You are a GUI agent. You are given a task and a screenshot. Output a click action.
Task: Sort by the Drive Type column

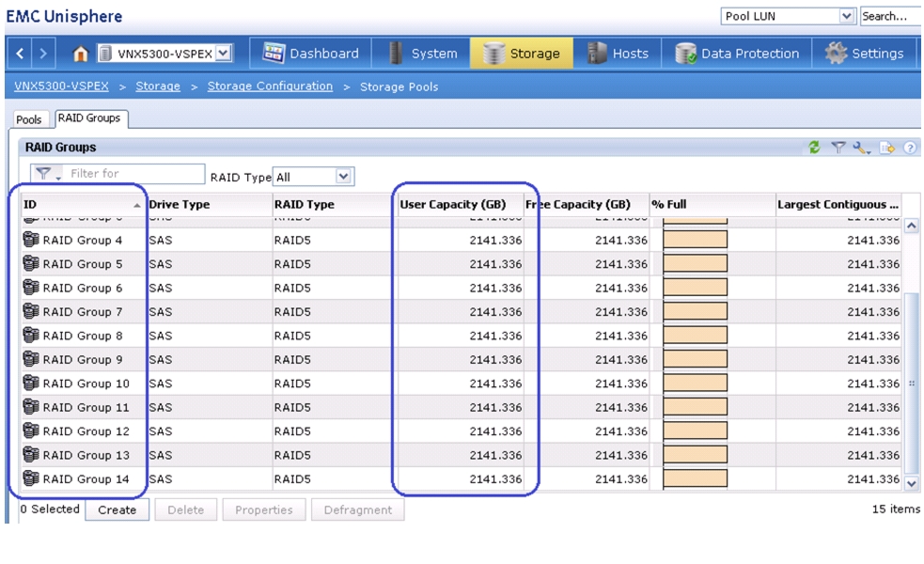(210, 205)
